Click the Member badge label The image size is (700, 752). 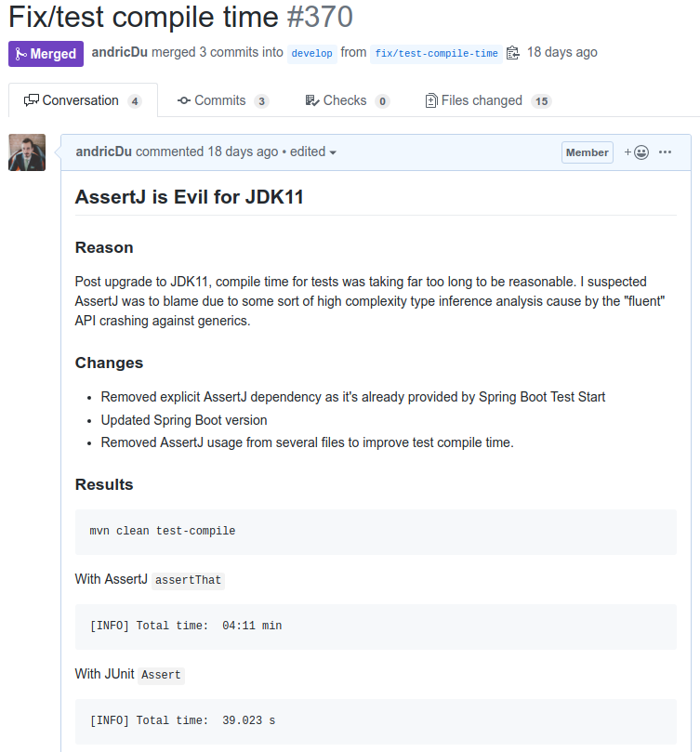pyautogui.click(x=587, y=152)
